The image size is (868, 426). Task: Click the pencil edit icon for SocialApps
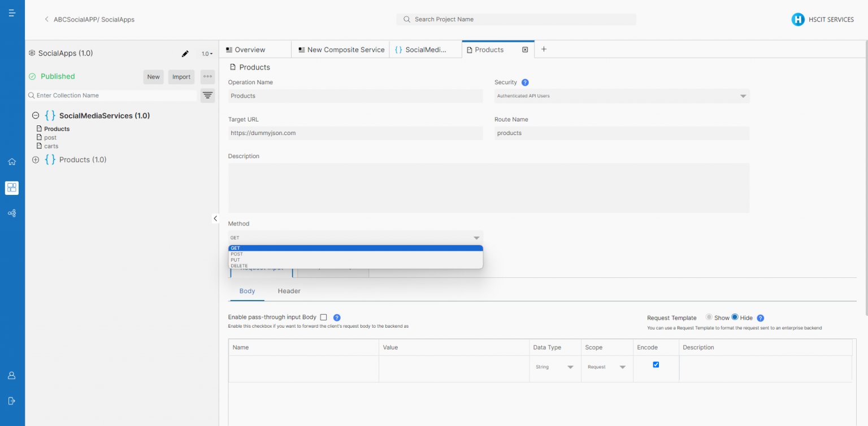[x=185, y=54]
